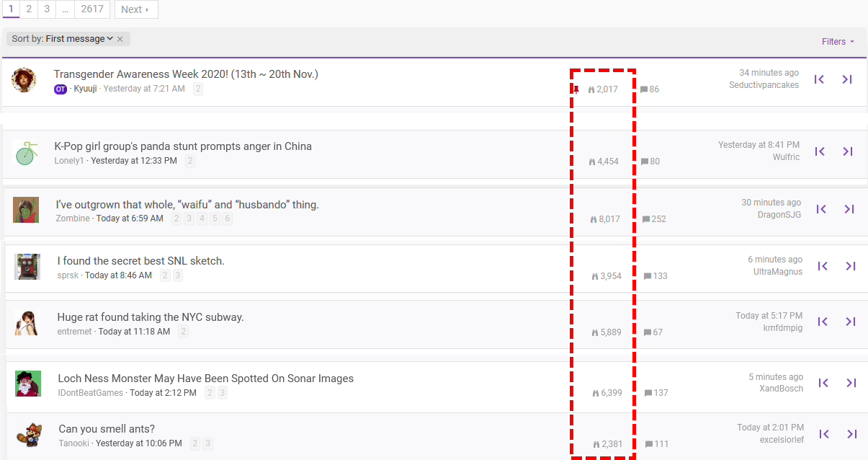Open Transgender Awareness Week 2020 thread
This screenshot has width=868, height=460.
tap(186, 74)
